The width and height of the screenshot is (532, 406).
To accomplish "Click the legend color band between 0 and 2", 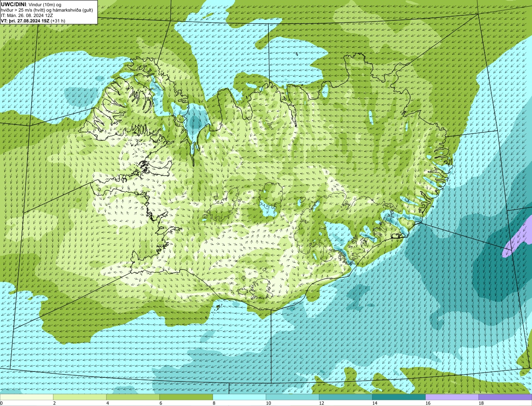I will [27, 397].
